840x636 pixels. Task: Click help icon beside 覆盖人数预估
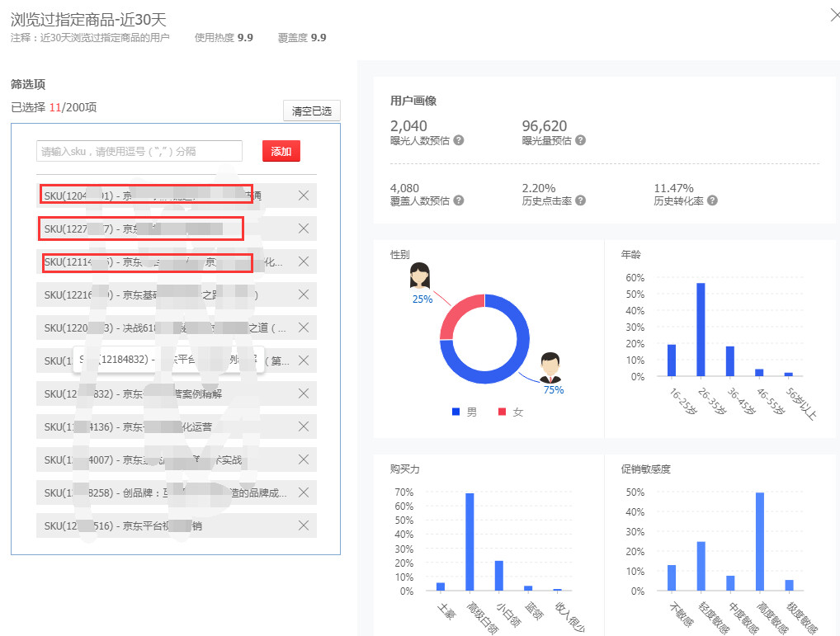(x=459, y=200)
